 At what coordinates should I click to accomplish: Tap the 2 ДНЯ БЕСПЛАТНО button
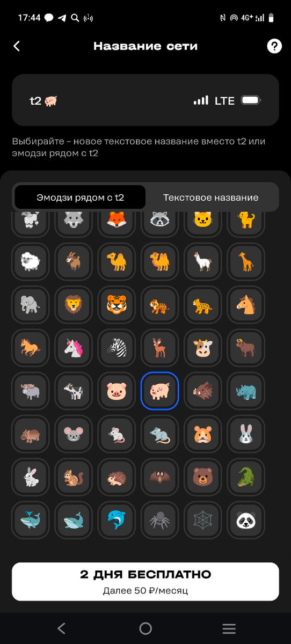pyautogui.click(x=146, y=581)
